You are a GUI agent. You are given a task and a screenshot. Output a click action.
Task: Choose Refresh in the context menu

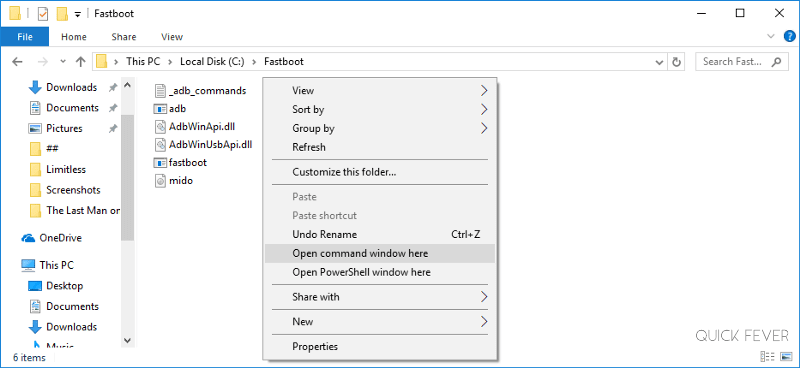tap(380, 147)
